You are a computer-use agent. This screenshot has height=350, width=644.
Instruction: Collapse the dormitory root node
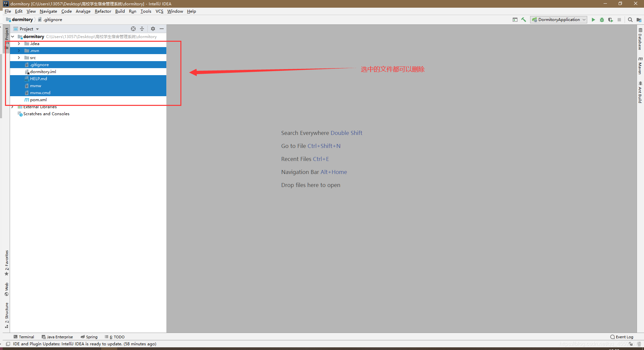[13, 36]
